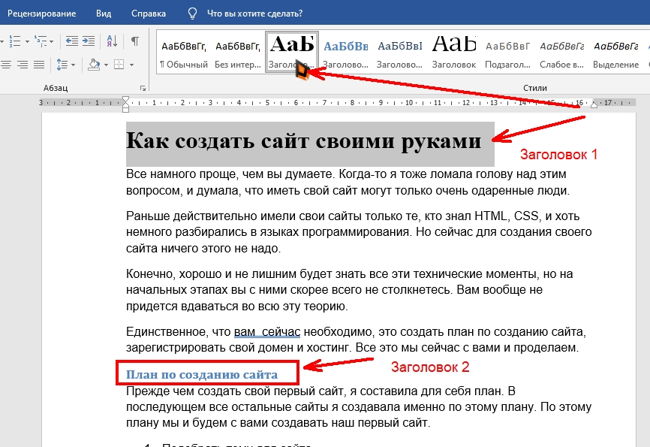
Task: Expand the multilevel list dropdown arrow
Action: [x=51, y=41]
